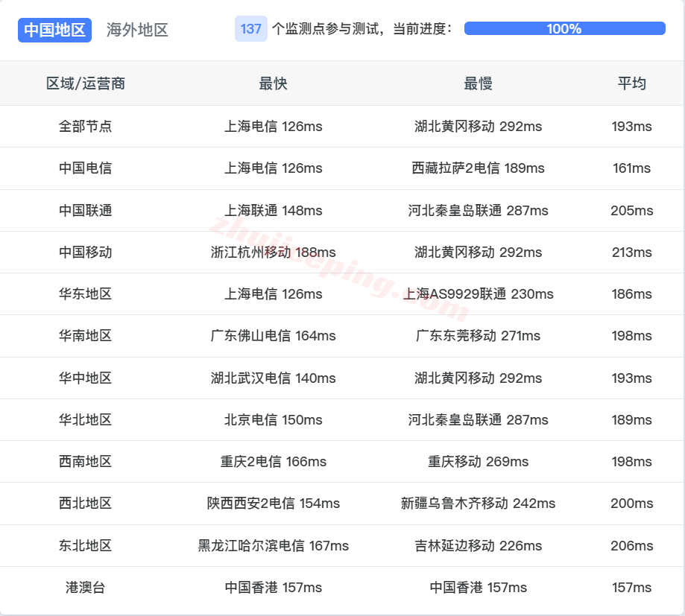This screenshot has width=685, height=616.
Task: Click 193ms average in 全部节点 row
Action: (631, 126)
